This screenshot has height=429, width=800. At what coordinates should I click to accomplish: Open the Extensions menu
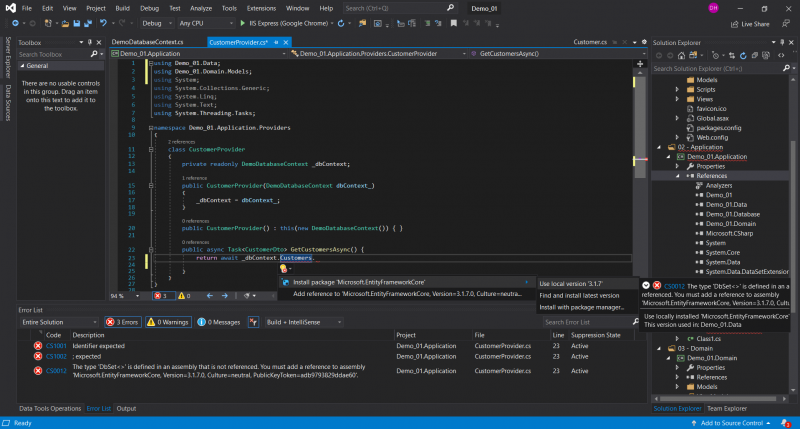pyautogui.click(x=261, y=7)
